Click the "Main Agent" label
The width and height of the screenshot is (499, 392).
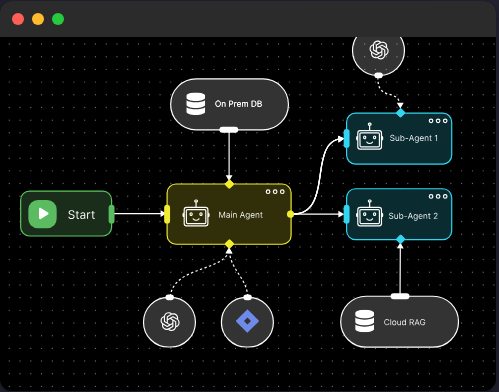point(240,215)
